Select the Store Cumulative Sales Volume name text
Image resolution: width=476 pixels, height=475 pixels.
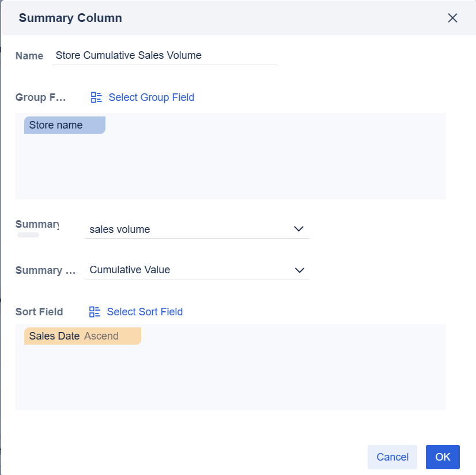point(128,55)
